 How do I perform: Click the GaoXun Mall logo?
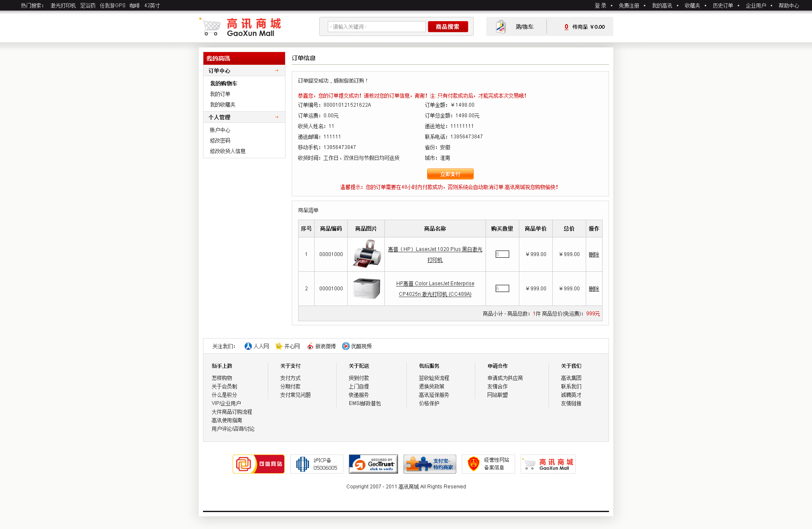pyautogui.click(x=241, y=27)
